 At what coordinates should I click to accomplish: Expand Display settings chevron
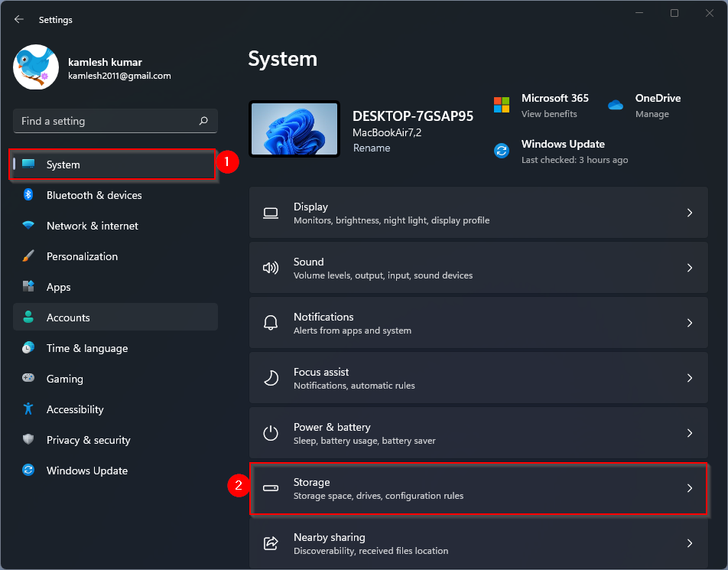coord(689,213)
